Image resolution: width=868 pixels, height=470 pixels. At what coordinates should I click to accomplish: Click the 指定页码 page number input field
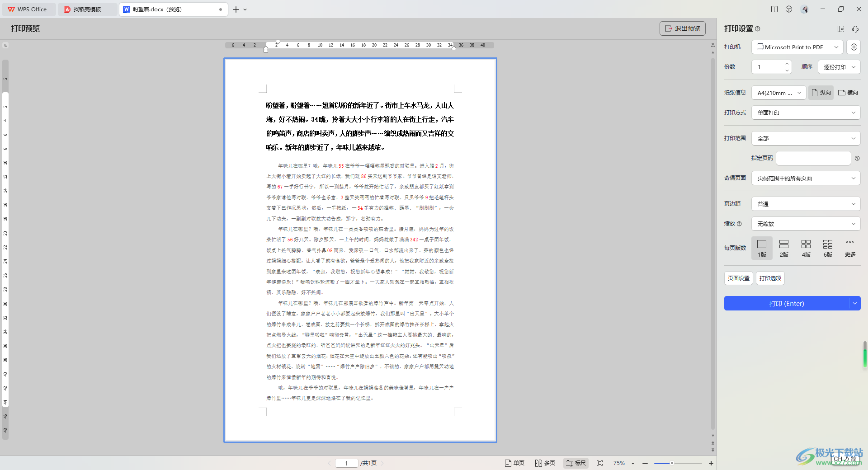click(x=814, y=158)
